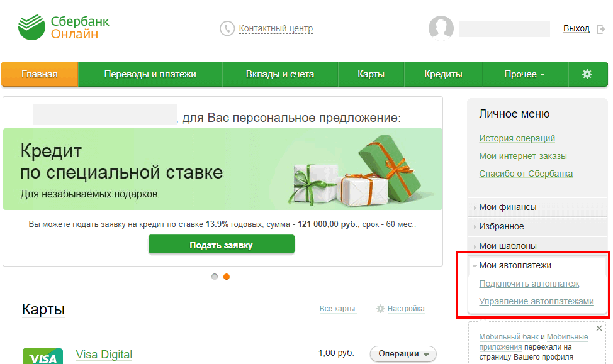Open the Переводы и платежи tab
Screen dimensions: 613x364
click(x=150, y=74)
